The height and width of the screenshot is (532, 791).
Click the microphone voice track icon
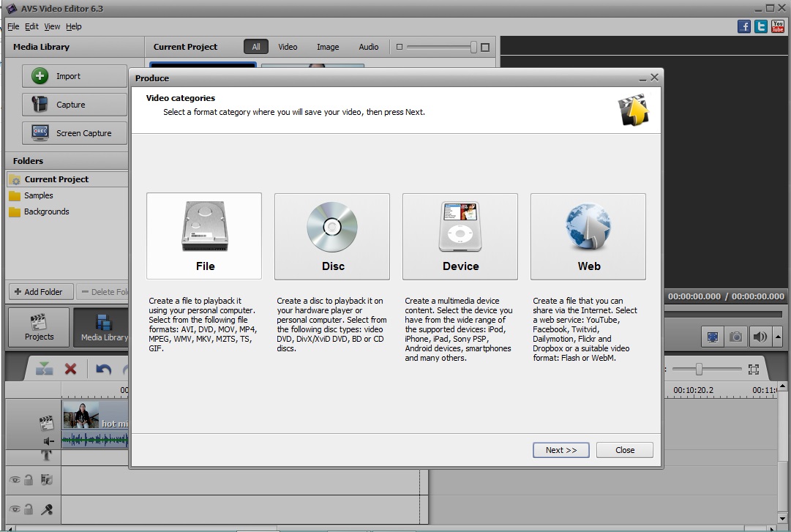46,509
